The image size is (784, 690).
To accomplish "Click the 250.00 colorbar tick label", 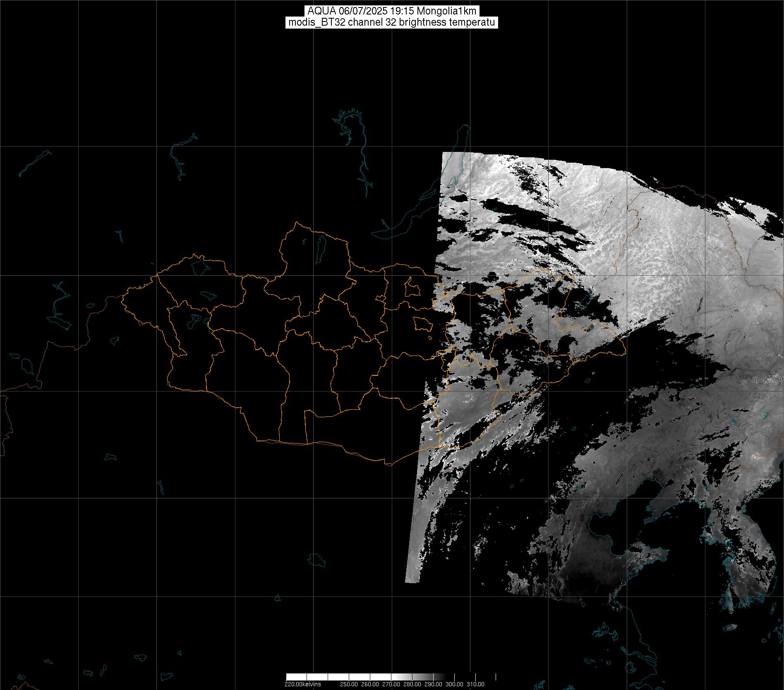I will [x=349, y=684].
